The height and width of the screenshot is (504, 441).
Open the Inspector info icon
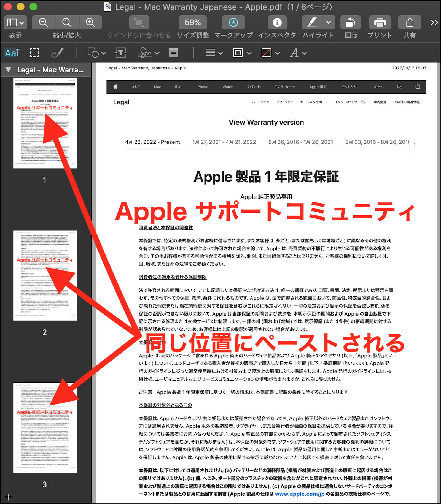[277, 23]
